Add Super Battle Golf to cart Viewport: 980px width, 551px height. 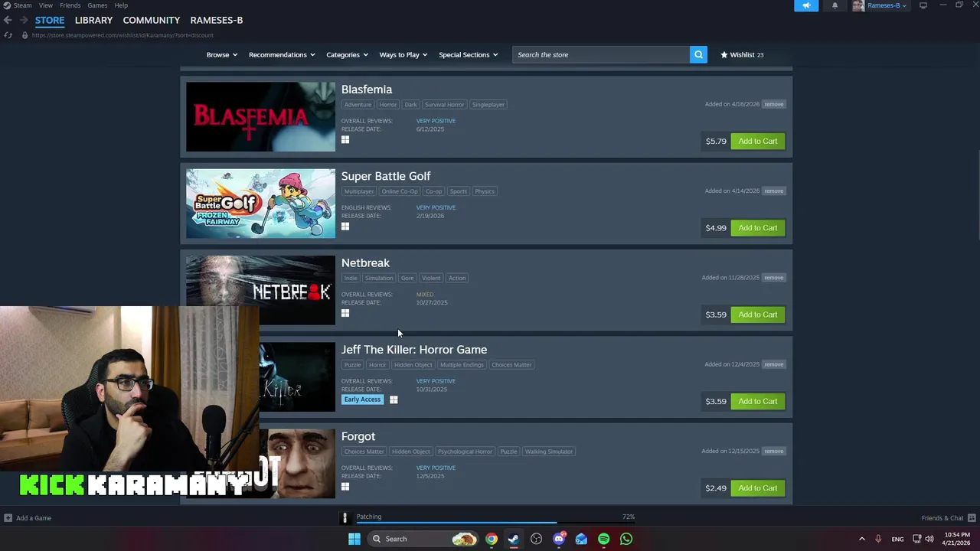coord(758,227)
